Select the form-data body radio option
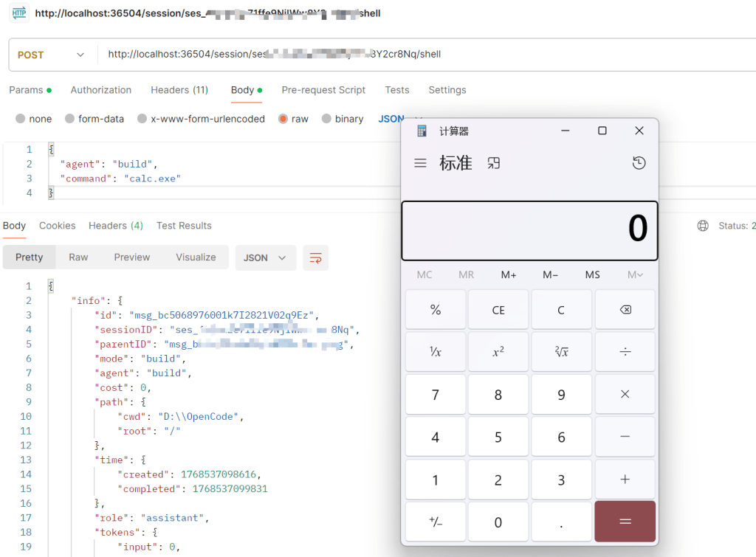Image resolution: width=756 pixels, height=557 pixels. (70, 119)
